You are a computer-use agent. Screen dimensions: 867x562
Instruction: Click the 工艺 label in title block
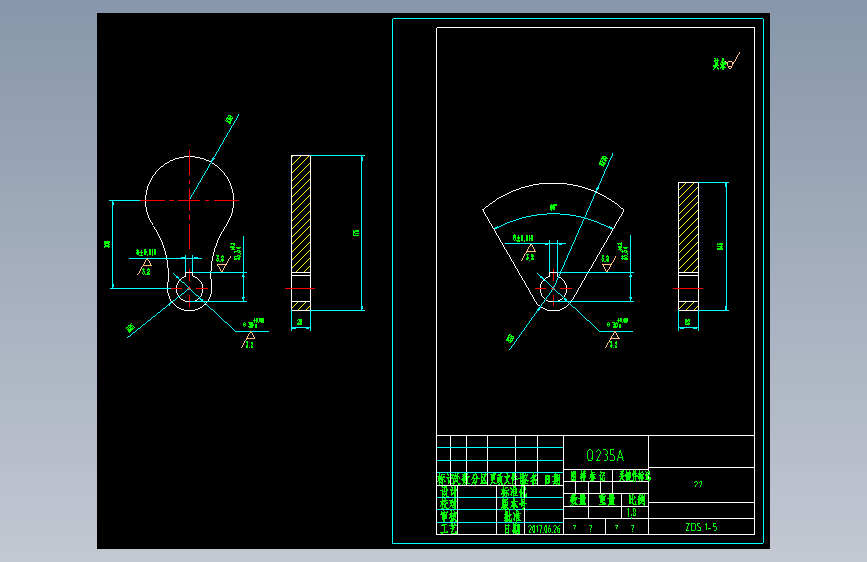(x=448, y=528)
